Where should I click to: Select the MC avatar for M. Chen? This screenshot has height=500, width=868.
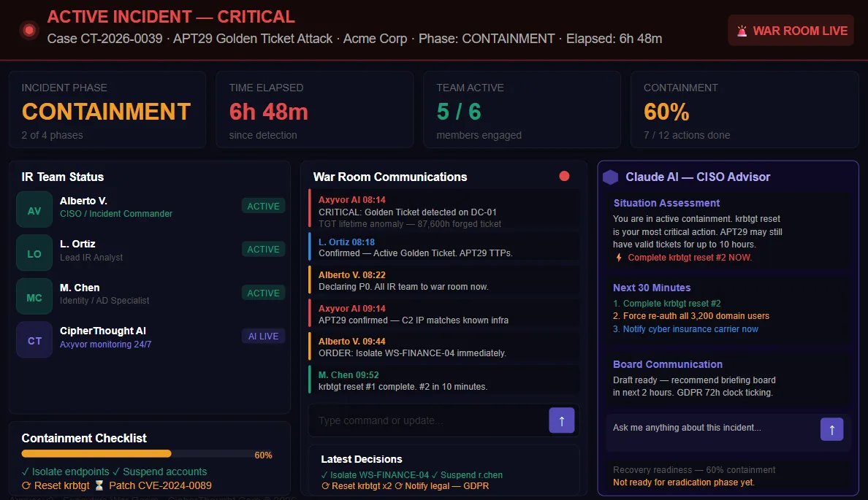tap(34, 296)
